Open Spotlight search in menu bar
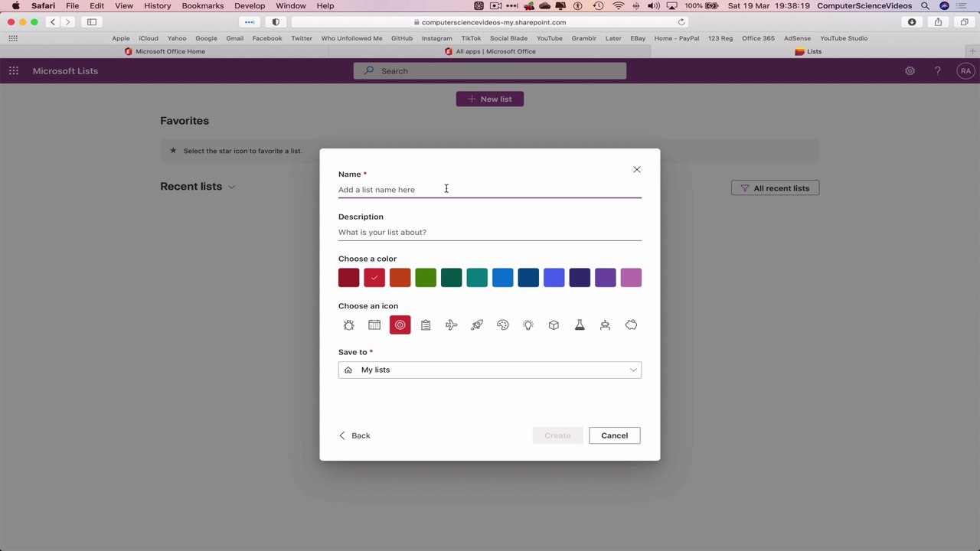 [925, 6]
